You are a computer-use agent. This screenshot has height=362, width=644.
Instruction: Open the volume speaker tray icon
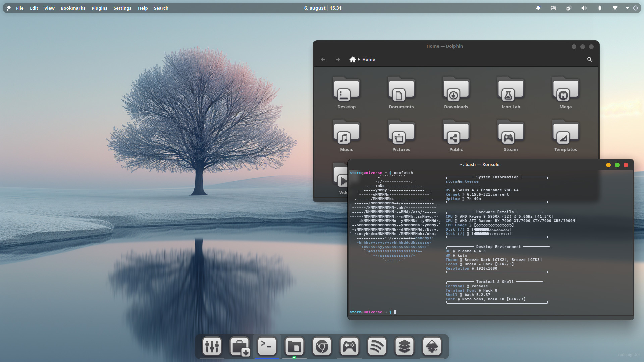pyautogui.click(x=584, y=8)
